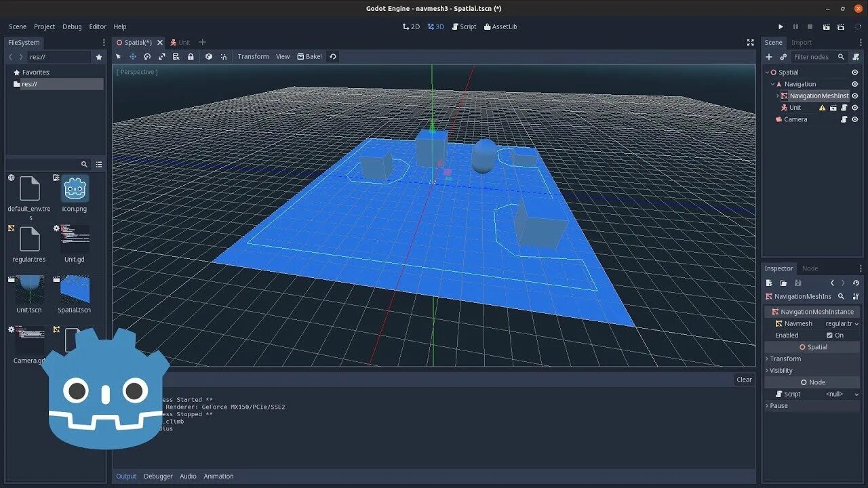Open the Perspective viewport menu
Viewport: 868px width, 488px height.
point(137,72)
